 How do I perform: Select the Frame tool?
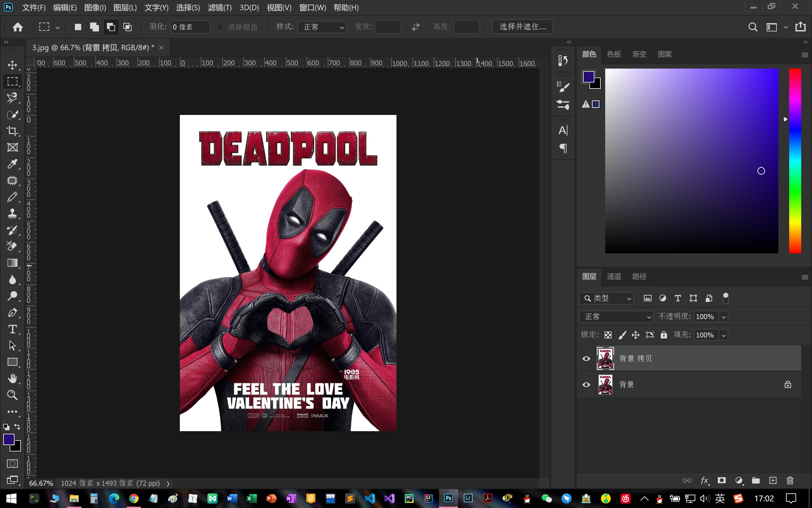tap(12, 147)
